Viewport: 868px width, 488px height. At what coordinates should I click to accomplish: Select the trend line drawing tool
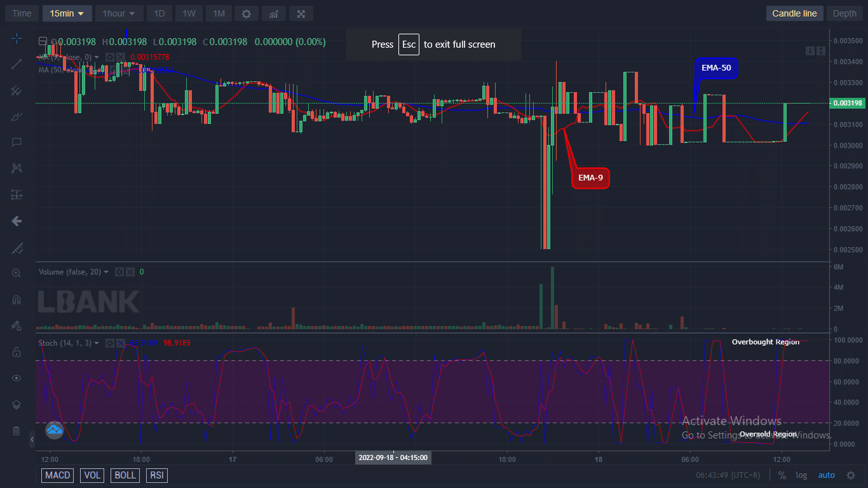pos(17,64)
